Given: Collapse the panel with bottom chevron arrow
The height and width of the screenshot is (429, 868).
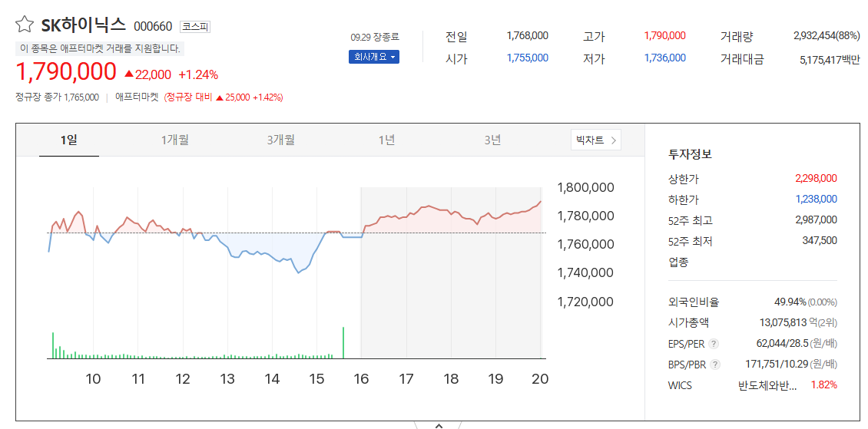Looking at the screenshot, I should coord(438,426).
